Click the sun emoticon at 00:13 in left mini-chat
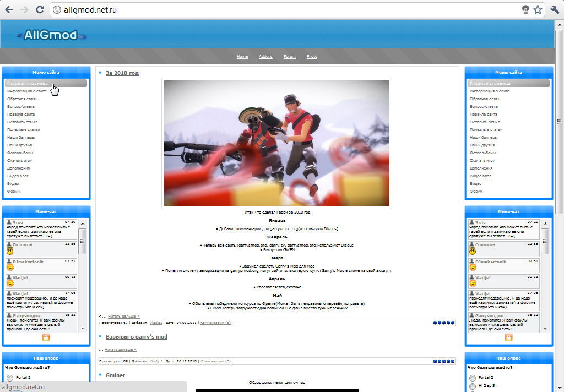This screenshot has height=392, width=564. 10,283
